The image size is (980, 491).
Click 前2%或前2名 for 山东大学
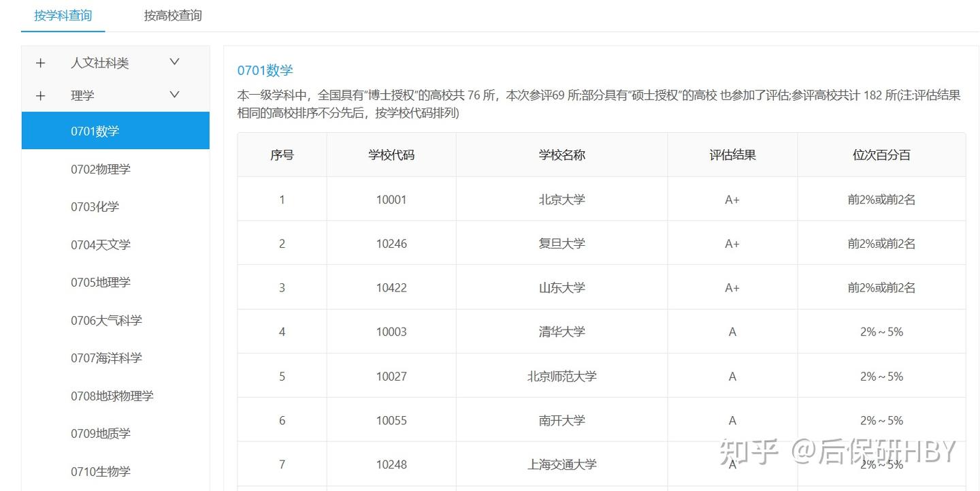pyautogui.click(x=881, y=287)
